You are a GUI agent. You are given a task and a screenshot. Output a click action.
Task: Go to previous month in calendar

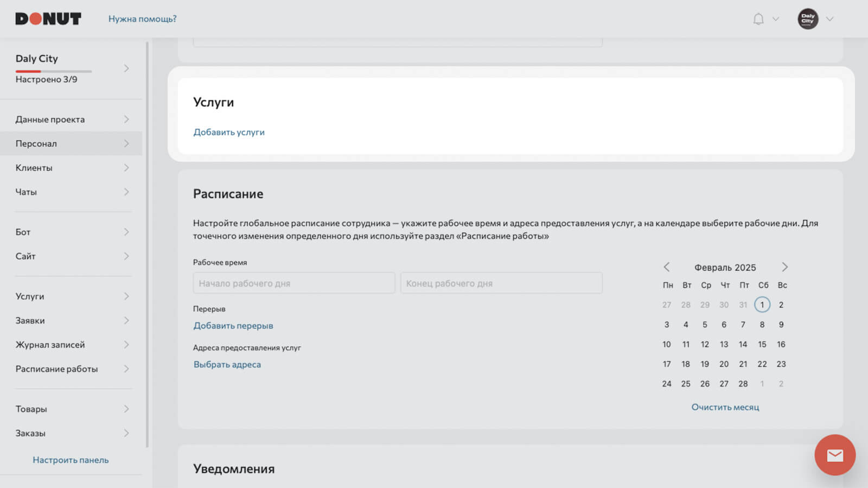click(x=667, y=267)
